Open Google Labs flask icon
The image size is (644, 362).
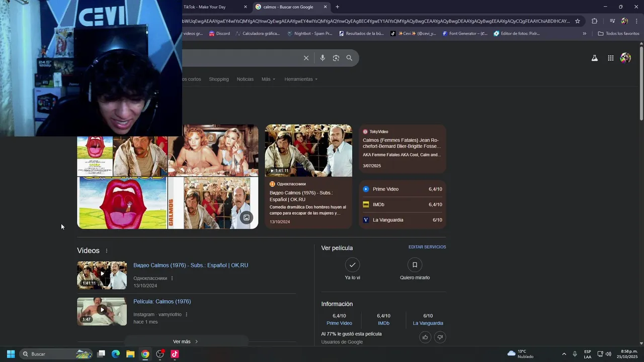point(595,58)
